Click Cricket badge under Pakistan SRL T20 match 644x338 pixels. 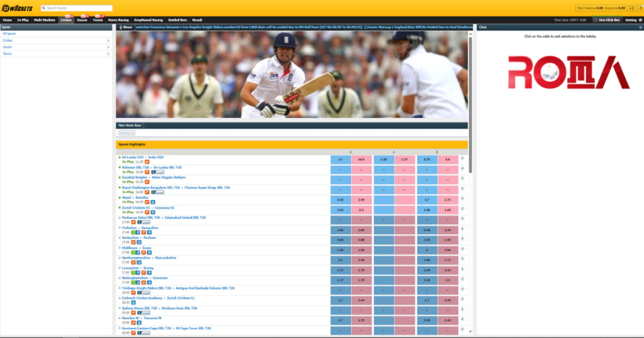click(x=158, y=172)
